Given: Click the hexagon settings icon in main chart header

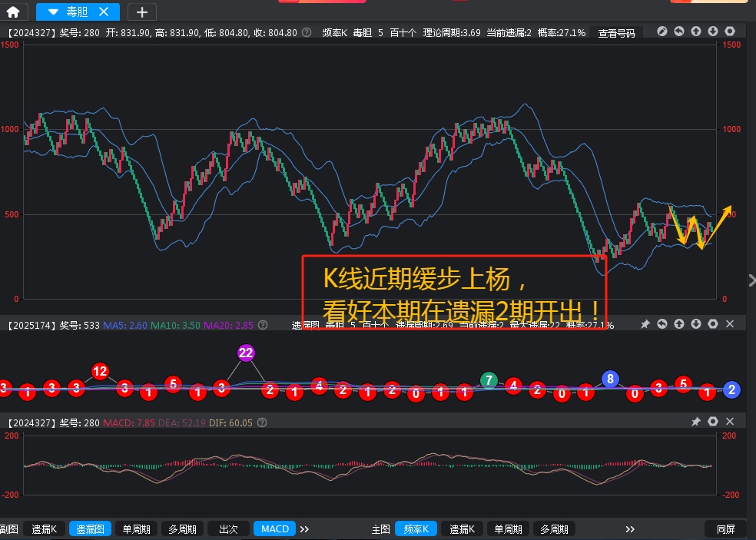Looking at the screenshot, I should [730, 31].
